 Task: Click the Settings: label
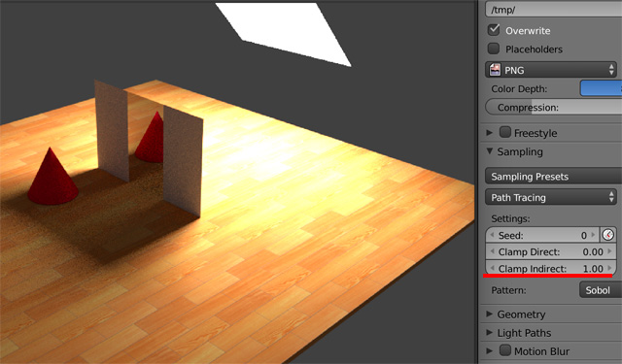(510, 218)
